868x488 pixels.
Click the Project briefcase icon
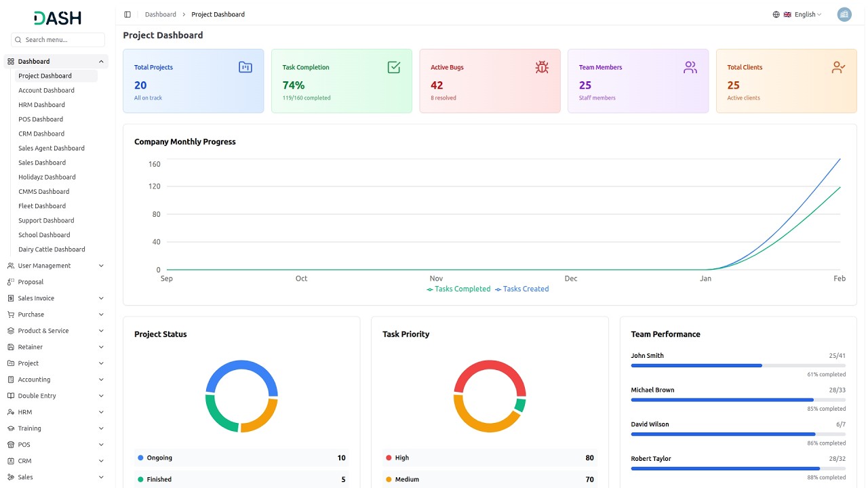click(x=11, y=363)
